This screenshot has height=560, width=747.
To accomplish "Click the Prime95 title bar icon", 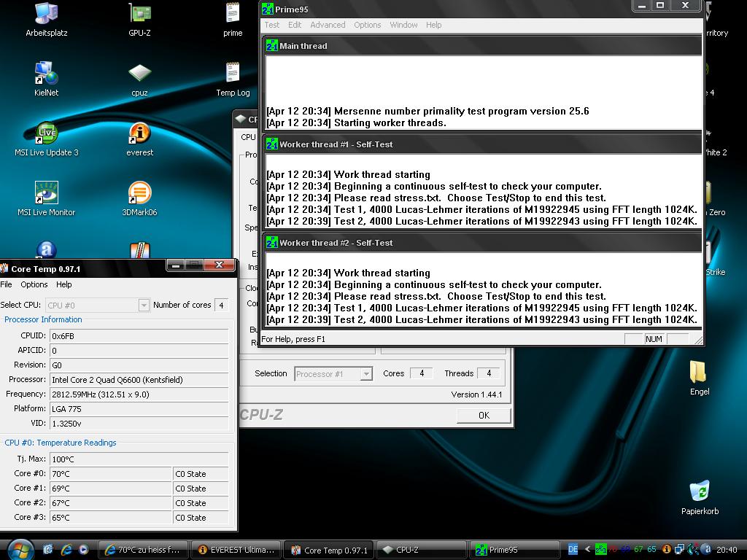I will [268, 9].
